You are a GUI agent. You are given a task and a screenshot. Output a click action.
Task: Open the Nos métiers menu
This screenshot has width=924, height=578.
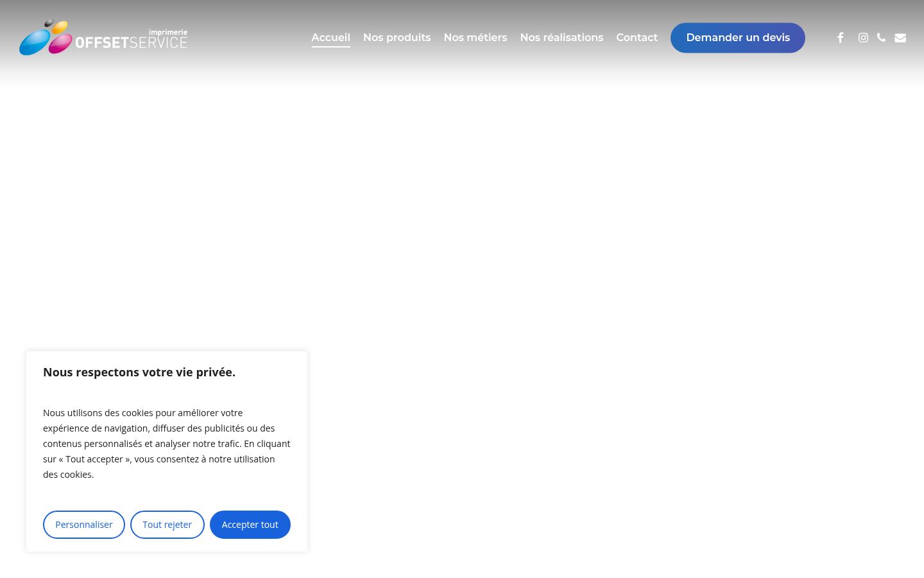point(475,38)
